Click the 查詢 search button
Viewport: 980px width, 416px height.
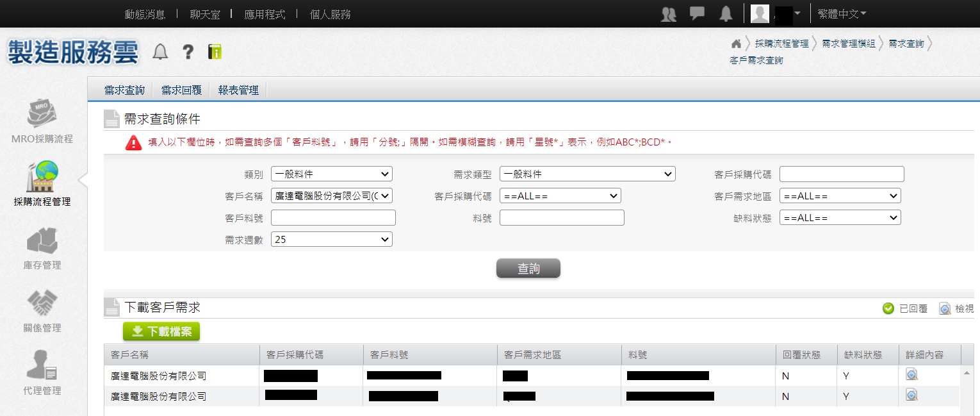(528, 269)
